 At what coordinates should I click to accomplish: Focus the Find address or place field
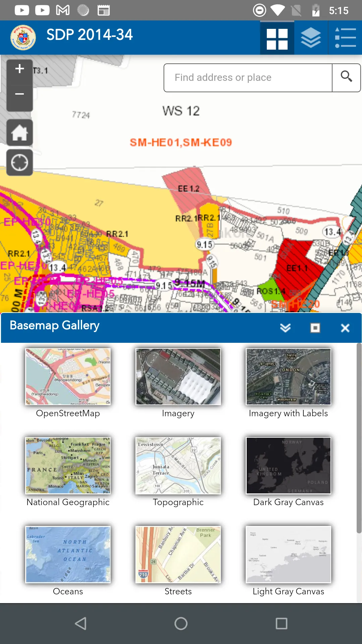tap(248, 77)
